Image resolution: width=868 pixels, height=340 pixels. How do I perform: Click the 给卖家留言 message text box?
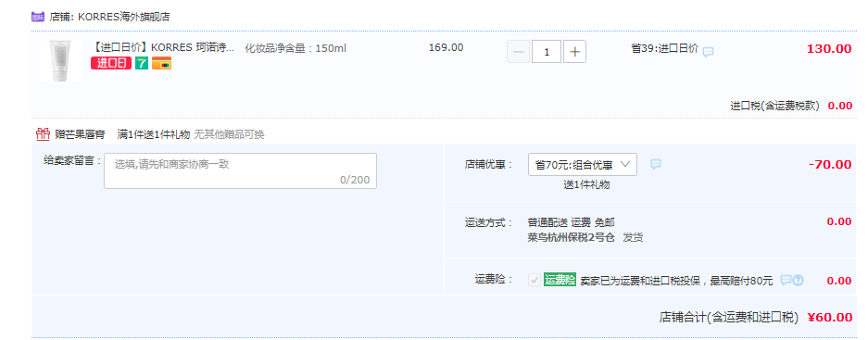tap(240, 170)
